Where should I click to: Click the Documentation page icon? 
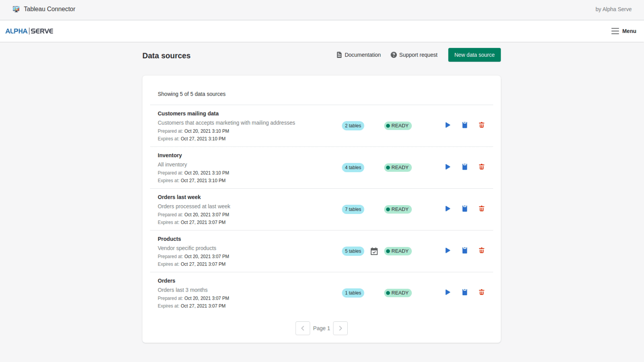tap(339, 55)
